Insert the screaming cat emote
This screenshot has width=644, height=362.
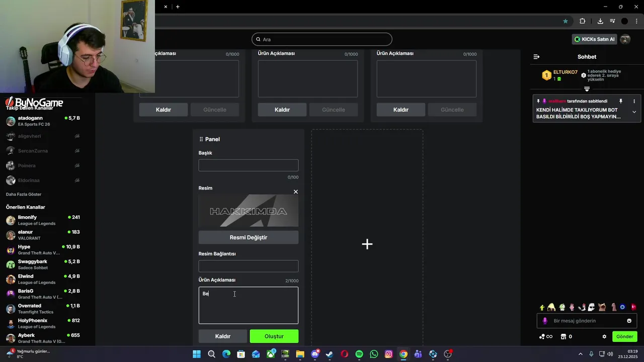(602, 307)
